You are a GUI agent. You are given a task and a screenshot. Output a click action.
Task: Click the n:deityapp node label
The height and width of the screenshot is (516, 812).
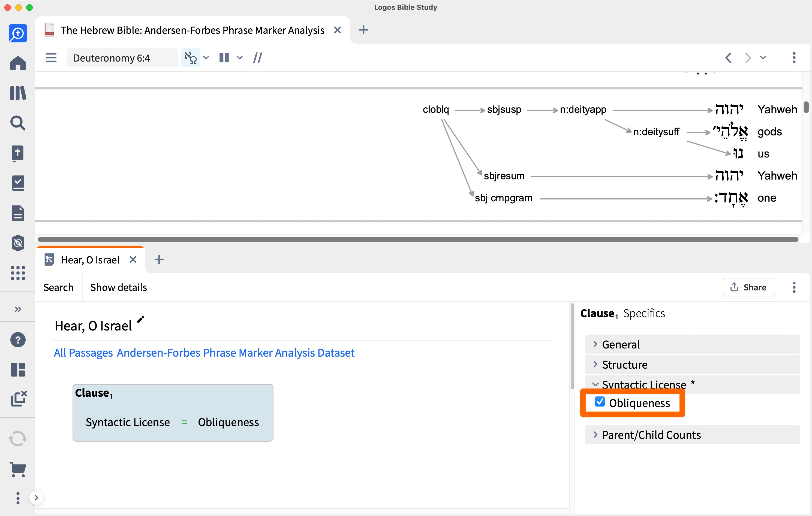click(583, 110)
